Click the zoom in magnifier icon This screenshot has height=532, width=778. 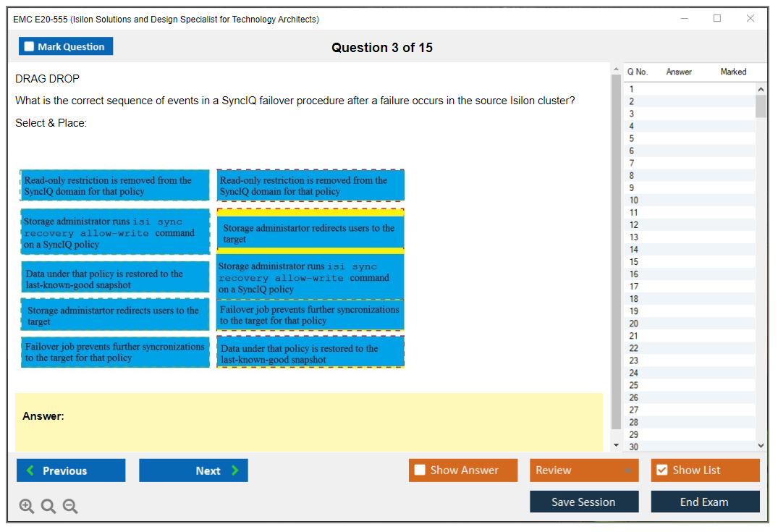point(27,507)
